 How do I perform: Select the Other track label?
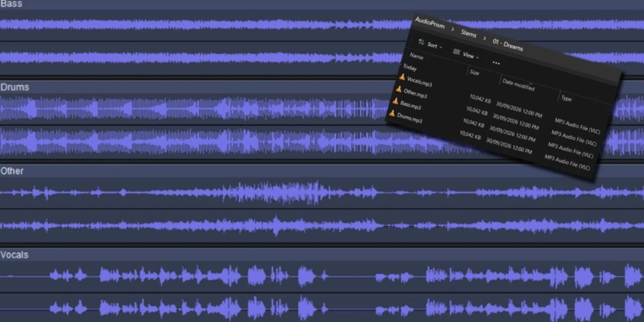click(12, 171)
